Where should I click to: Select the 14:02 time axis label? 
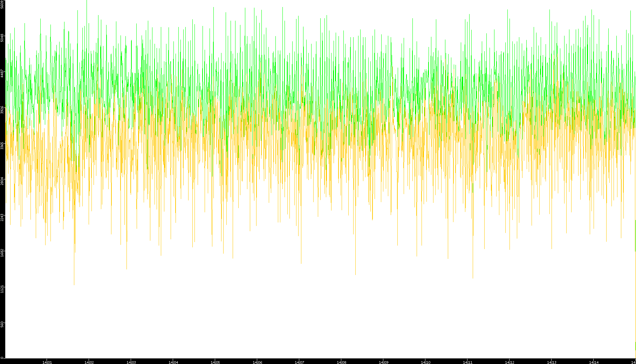click(x=89, y=362)
